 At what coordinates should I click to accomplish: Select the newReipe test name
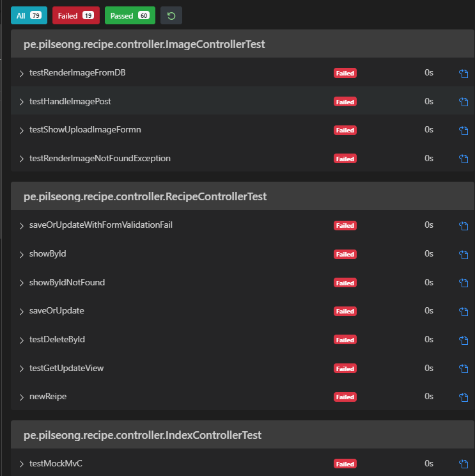[48, 397]
